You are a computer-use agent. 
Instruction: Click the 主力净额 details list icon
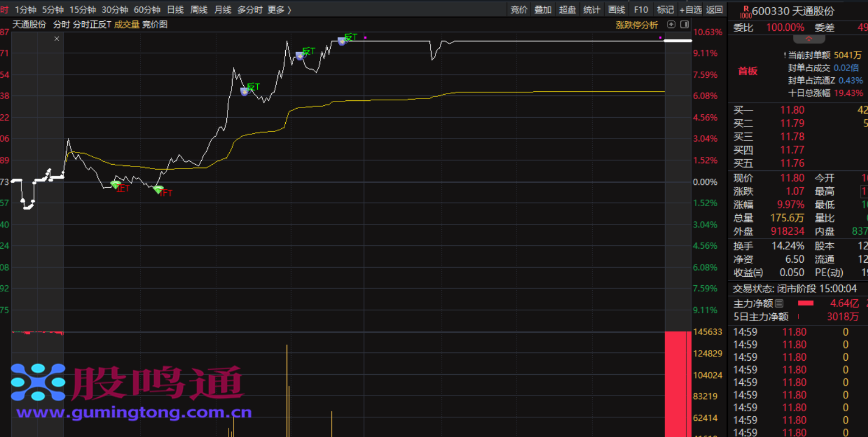[x=779, y=303]
